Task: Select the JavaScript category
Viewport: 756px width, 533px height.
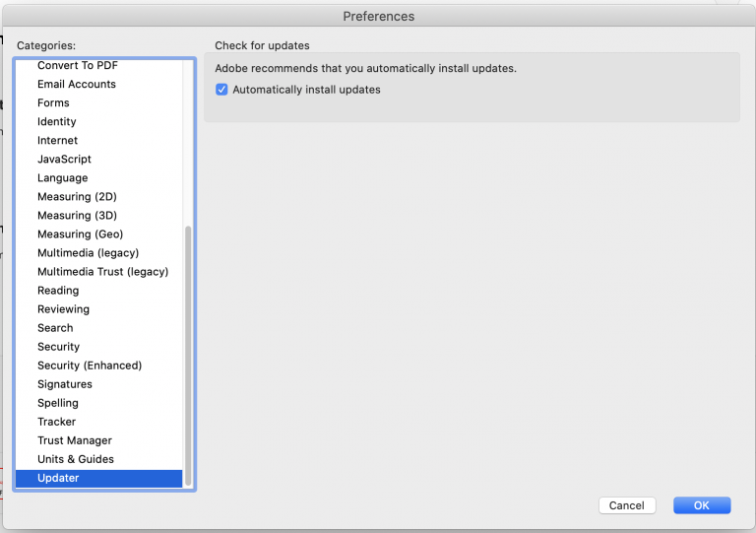Action: coord(64,160)
